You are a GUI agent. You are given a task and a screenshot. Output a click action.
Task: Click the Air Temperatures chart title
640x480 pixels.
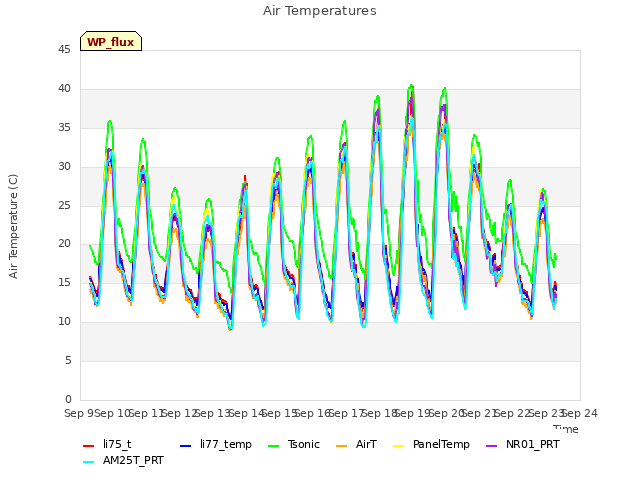[x=320, y=11]
